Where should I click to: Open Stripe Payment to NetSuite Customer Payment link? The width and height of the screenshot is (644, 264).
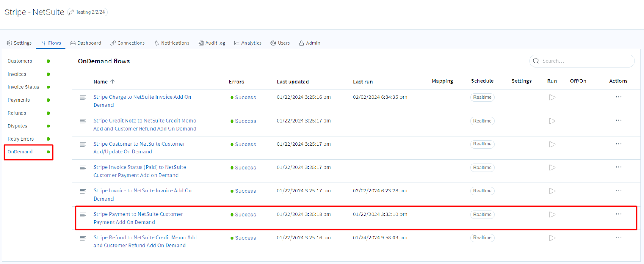coord(138,218)
